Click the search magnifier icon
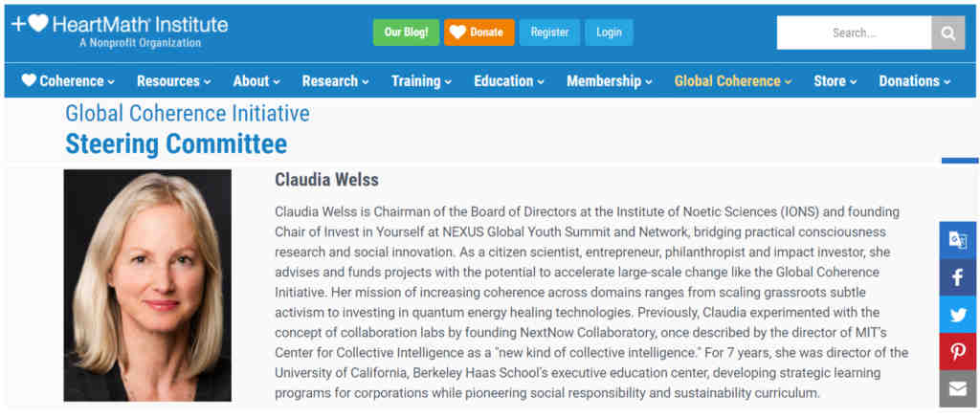980x418 pixels. pyautogui.click(x=947, y=33)
